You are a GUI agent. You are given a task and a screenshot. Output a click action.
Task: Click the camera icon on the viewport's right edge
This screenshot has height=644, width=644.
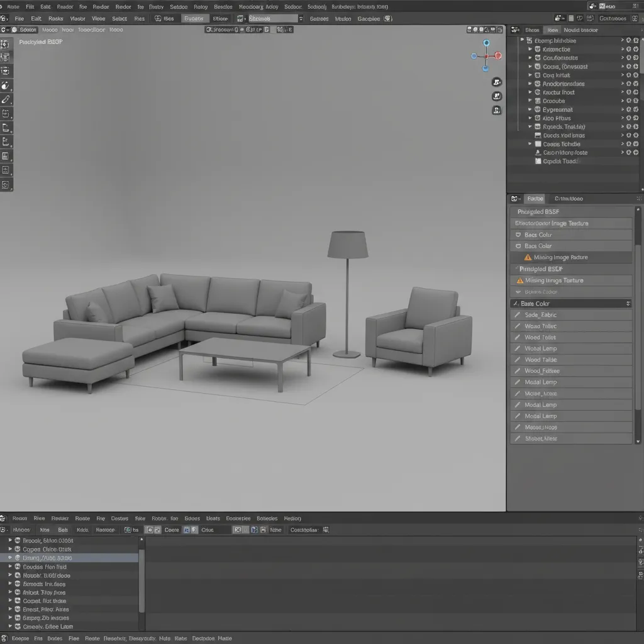click(496, 82)
